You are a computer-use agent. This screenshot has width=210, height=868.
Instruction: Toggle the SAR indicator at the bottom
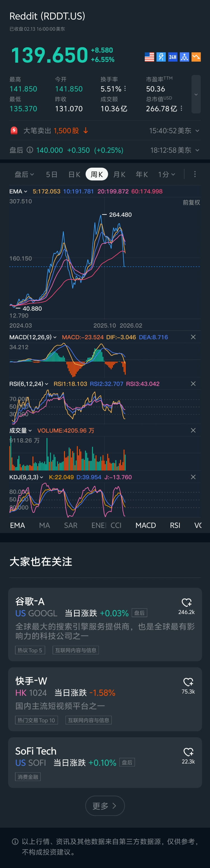click(71, 525)
